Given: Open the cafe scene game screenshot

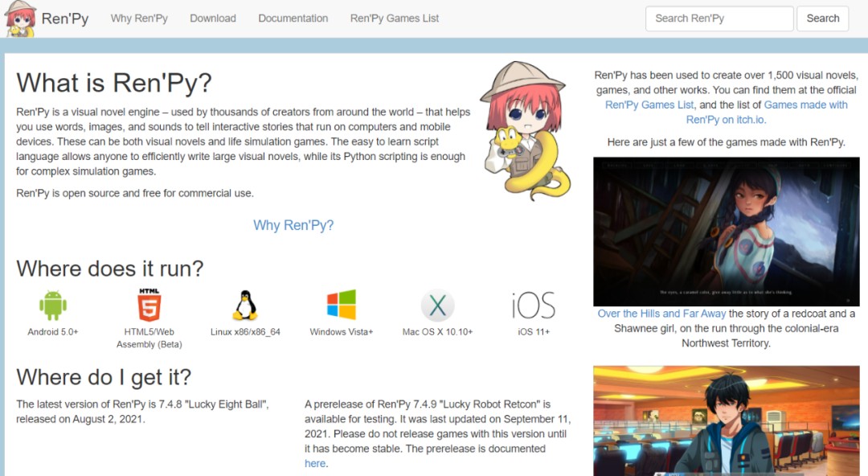Looking at the screenshot, I should tap(727, 421).
